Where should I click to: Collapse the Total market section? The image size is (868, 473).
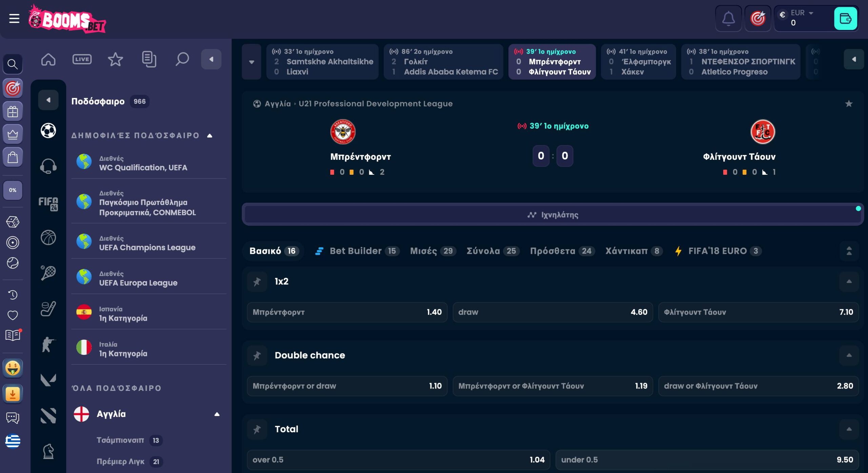coord(849,429)
